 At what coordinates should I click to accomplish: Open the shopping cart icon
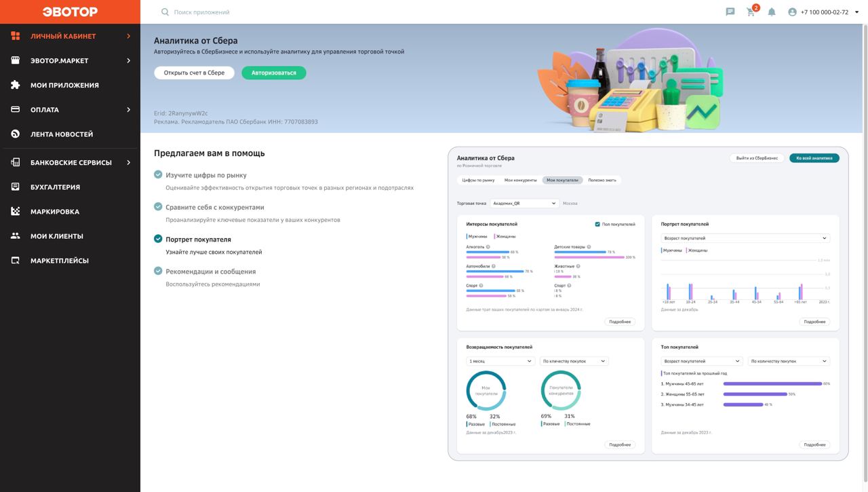751,12
